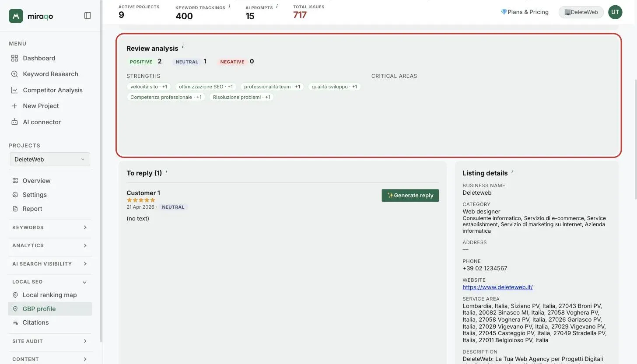This screenshot has height=364, width=637.
Task: Collapse the Local SEO section
Action: pos(50,282)
